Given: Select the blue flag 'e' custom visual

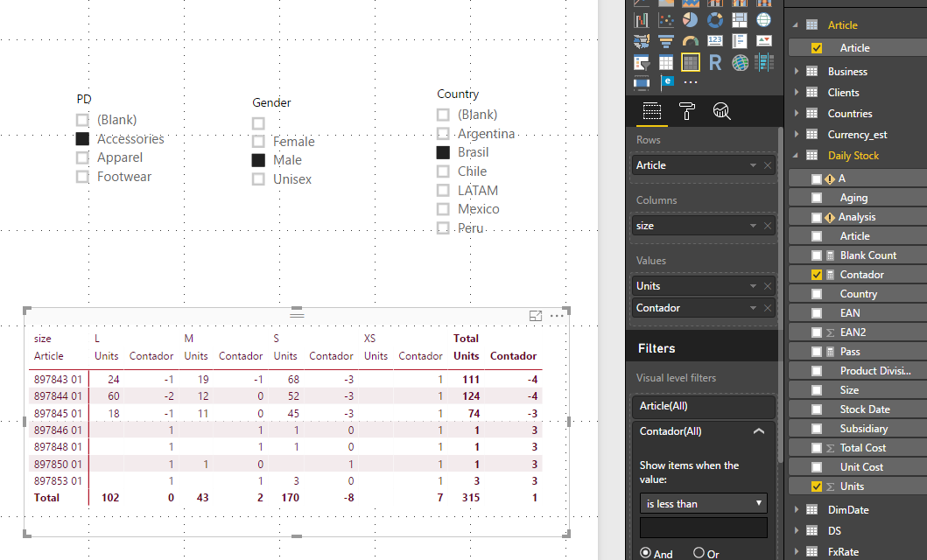Looking at the screenshot, I should click(x=667, y=82).
